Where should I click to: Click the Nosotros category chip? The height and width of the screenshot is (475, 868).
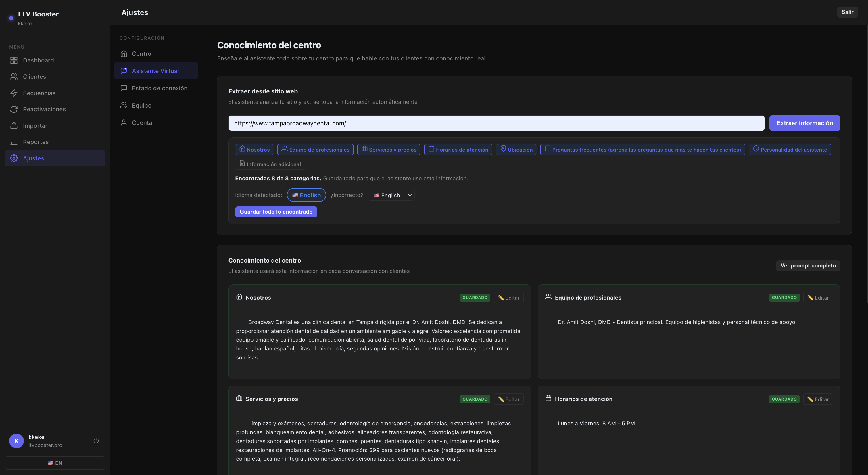254,150
